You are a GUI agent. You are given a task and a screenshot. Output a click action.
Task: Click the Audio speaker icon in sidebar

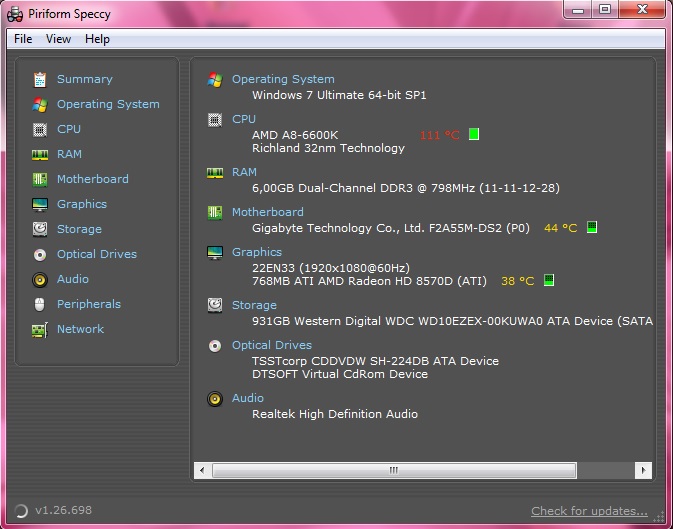(x=40, y=280)
